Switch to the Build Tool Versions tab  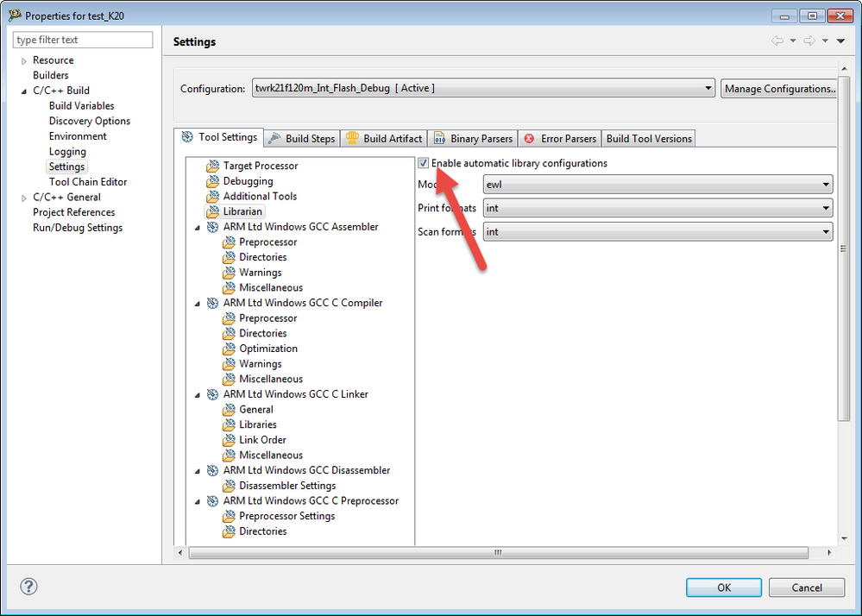click(x=649, y=139)
